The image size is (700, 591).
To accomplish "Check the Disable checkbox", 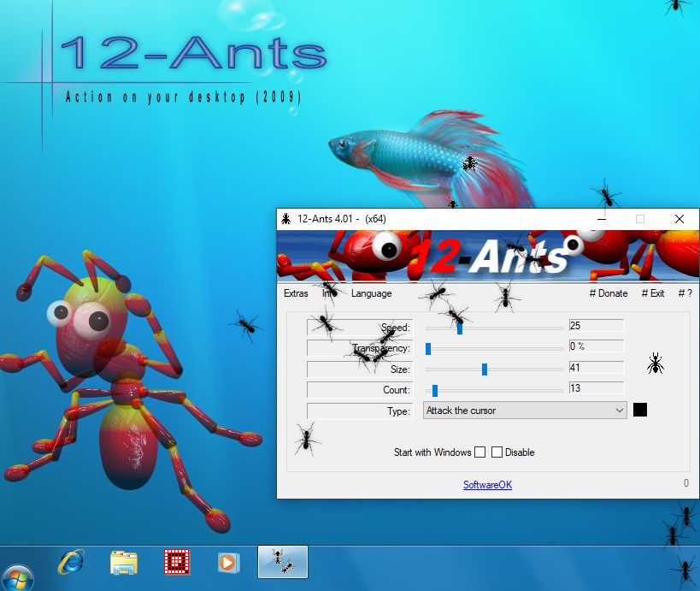I will point(497,452).
